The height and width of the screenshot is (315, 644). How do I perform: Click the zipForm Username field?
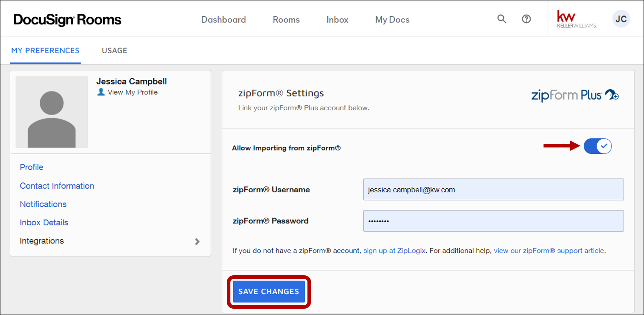pos(493,190)
